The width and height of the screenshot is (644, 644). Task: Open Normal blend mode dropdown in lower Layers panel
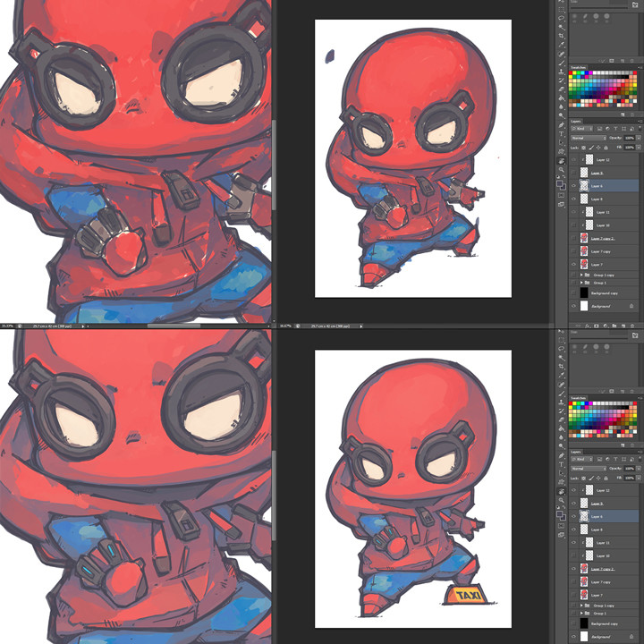[589, 469]
